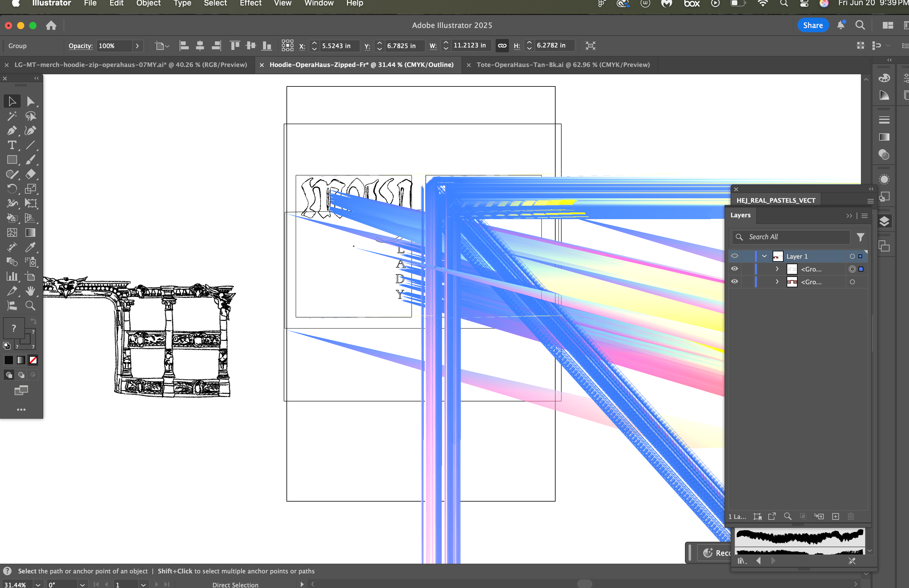The height and width of the screenshot is (588, 909).
Task: Collapse the Layer 1 tree
Action: [764, 256]
